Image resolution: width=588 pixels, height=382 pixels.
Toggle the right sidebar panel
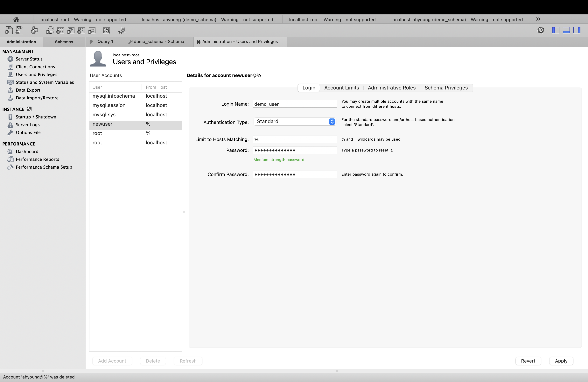577,30
